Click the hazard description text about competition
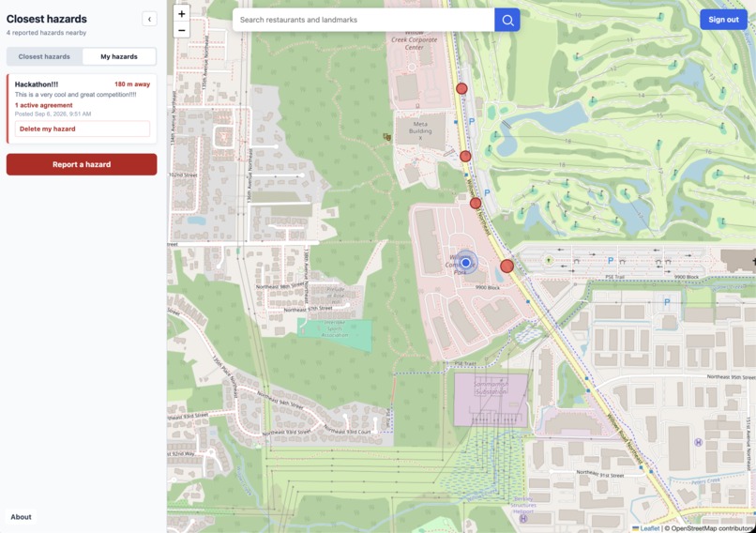756x533 pixels. tap(75, 95)
